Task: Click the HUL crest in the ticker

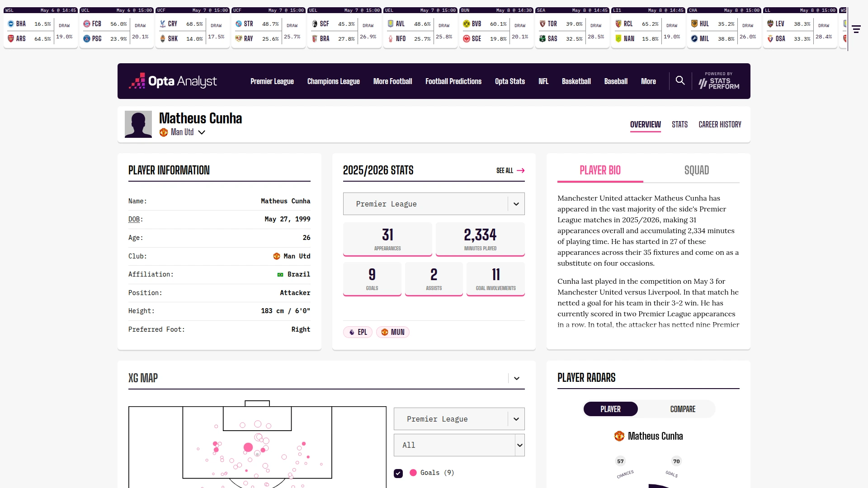Action: [x=694, y=24]
